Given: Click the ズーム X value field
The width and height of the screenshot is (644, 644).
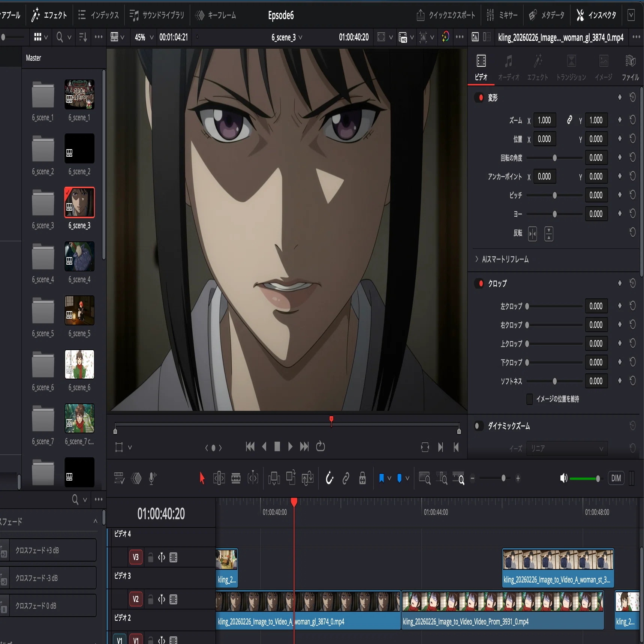Looking at the screenshot, I should (545, 120).
